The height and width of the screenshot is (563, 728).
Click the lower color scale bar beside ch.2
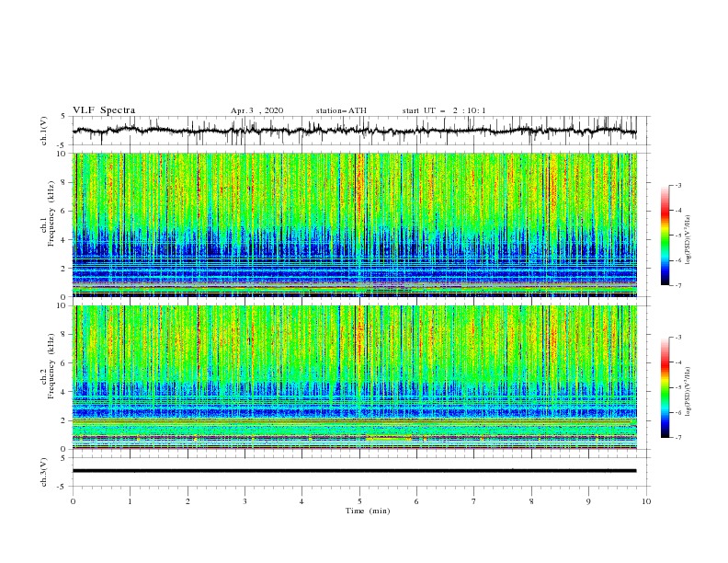point(665,387)
